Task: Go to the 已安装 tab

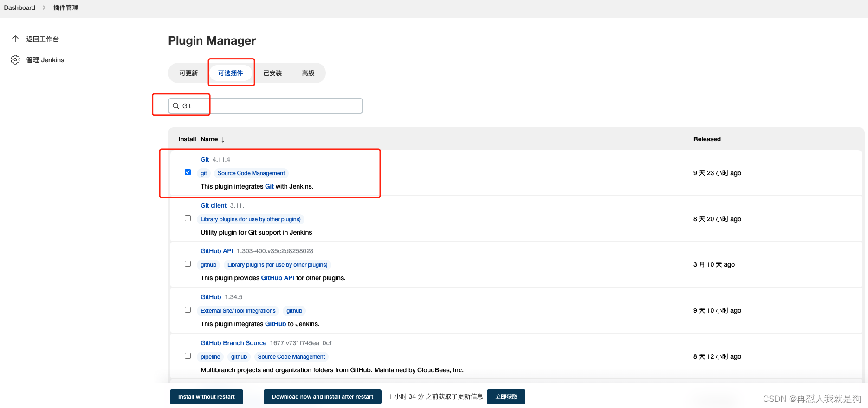Action: tap(272, 73)
